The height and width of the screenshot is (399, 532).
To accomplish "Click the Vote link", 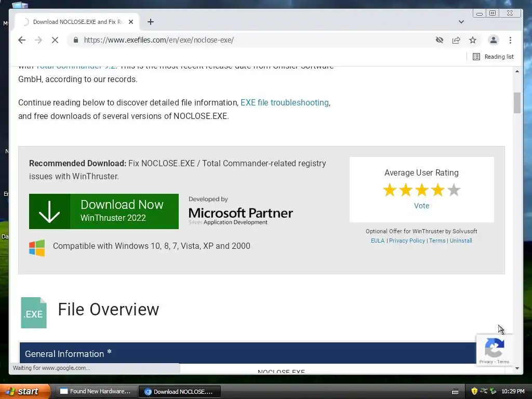I will coord(421,206).
